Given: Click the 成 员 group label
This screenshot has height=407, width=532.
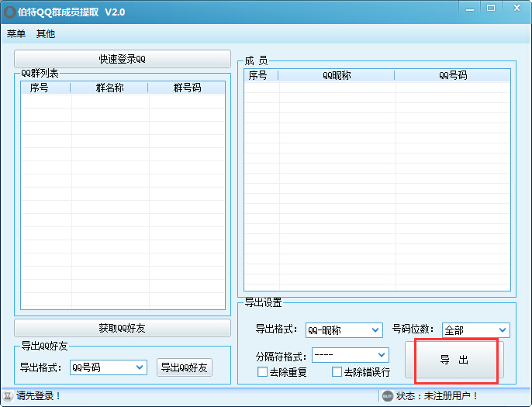Looking at the screenshot, I should click(256, 60).
